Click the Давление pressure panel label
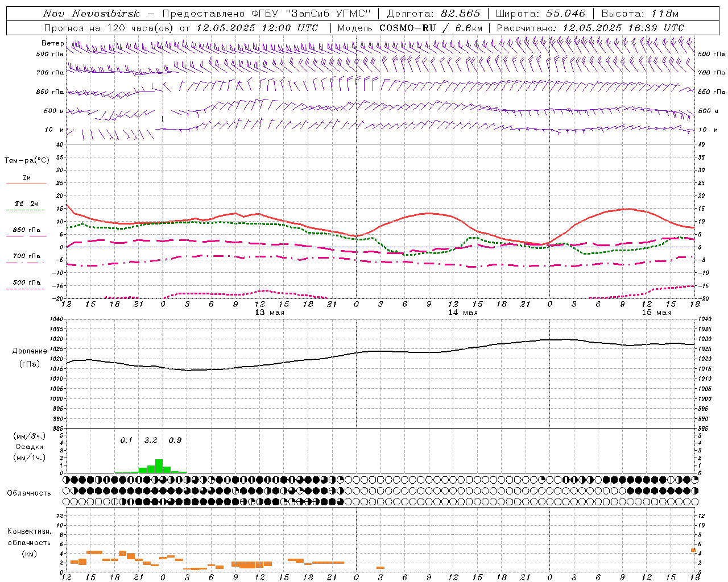The width and height of the screenshot is (728, 582). click(30, 351)
